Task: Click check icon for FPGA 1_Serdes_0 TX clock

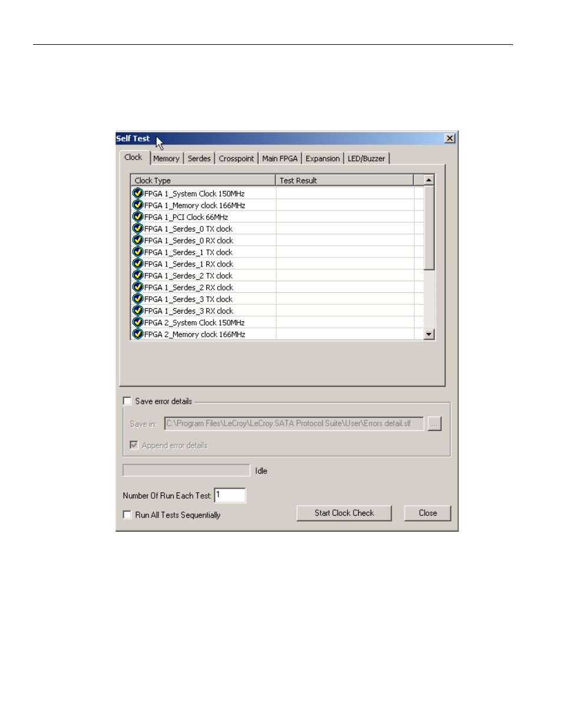Action: tap(138, 229)
